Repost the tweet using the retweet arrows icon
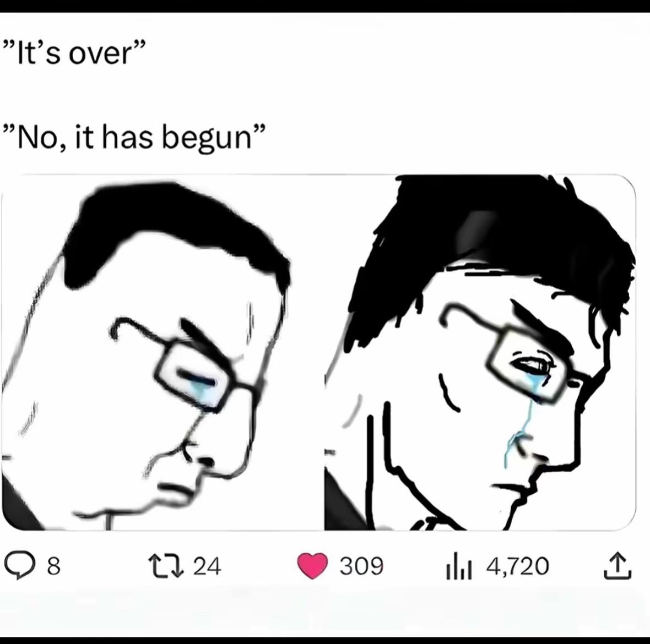The height and width of the screenshot is (644, 650). tap(166, 566)
